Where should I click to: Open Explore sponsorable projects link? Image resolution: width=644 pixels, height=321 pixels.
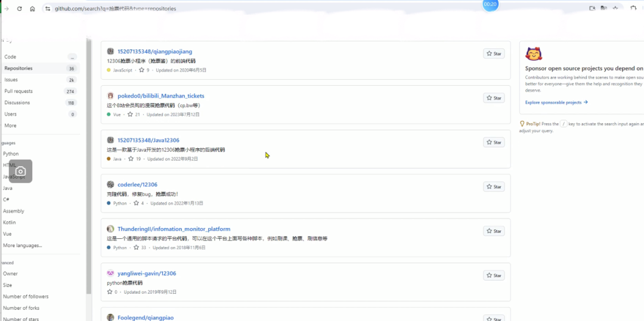[x=556, y=102]
